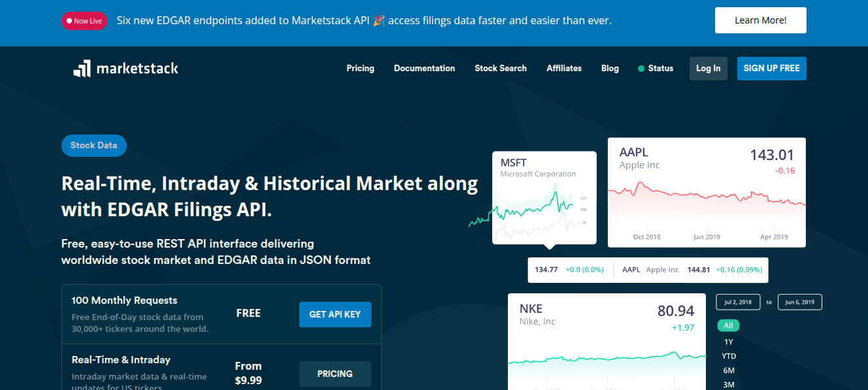
Task: Open the Pricing navigation item
Action: point(360,68)
